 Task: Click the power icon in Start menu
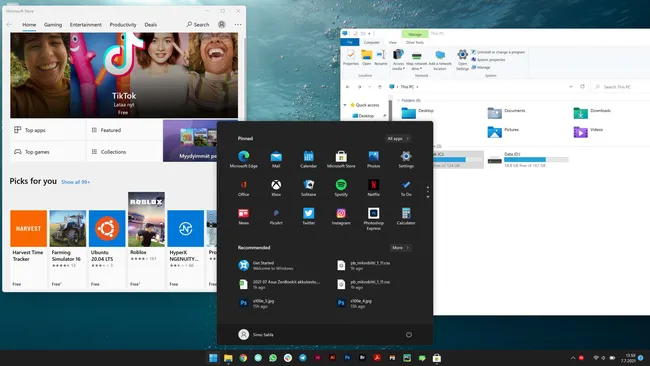409,335
